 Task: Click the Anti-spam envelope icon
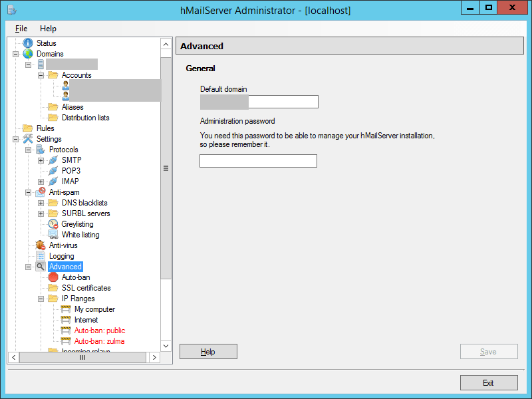point(41,192)
